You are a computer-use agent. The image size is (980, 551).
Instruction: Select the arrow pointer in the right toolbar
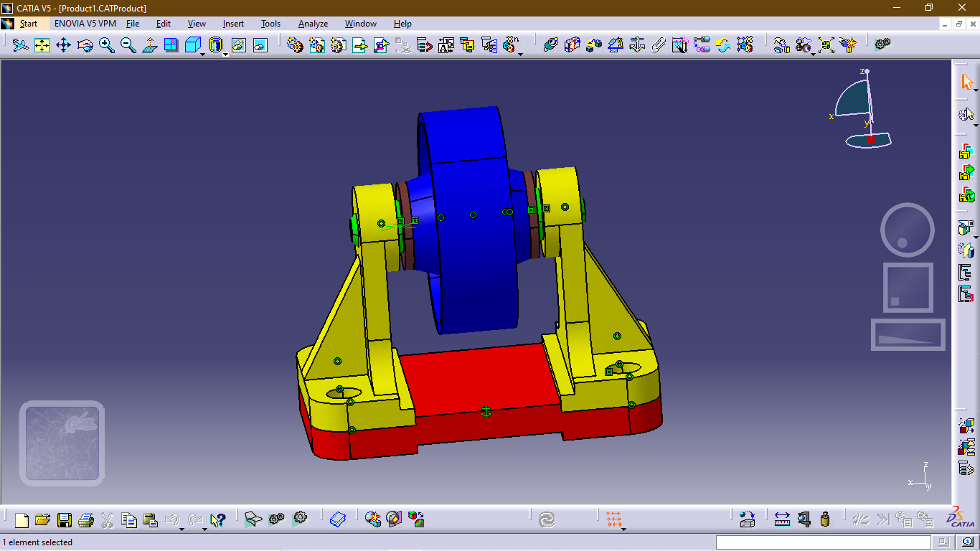tap(966, 83)
